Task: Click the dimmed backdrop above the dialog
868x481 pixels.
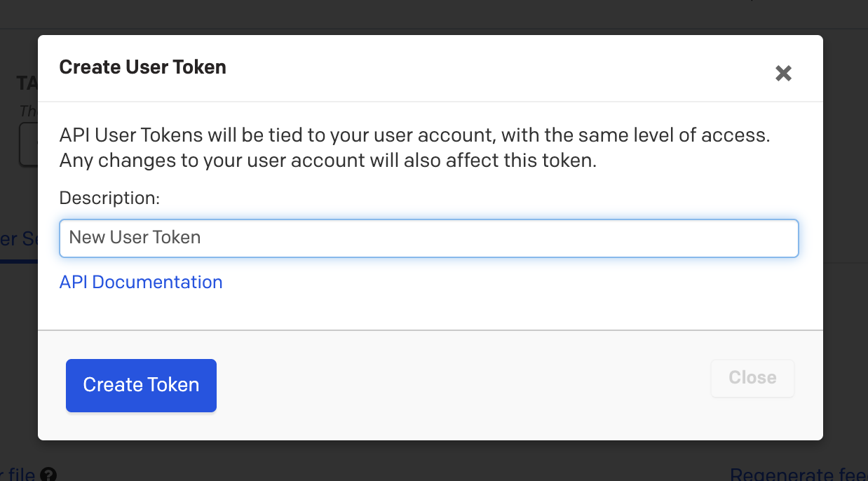Action: coord(421,14)
